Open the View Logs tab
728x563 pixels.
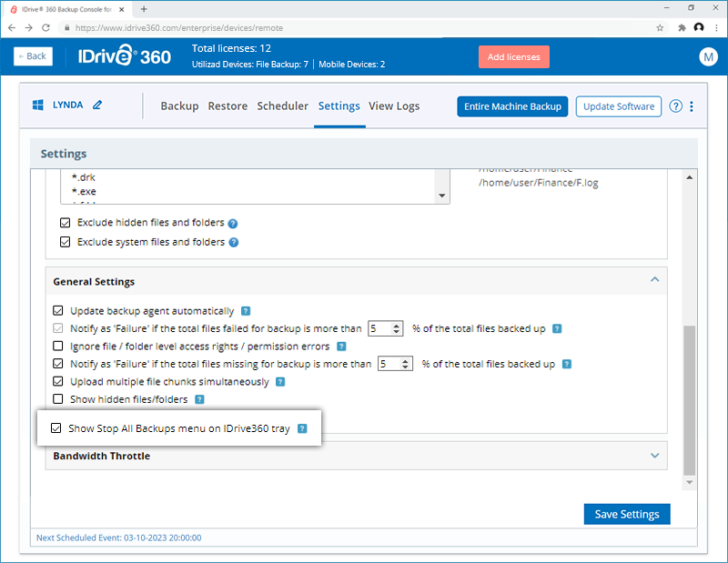coord(394,106)
